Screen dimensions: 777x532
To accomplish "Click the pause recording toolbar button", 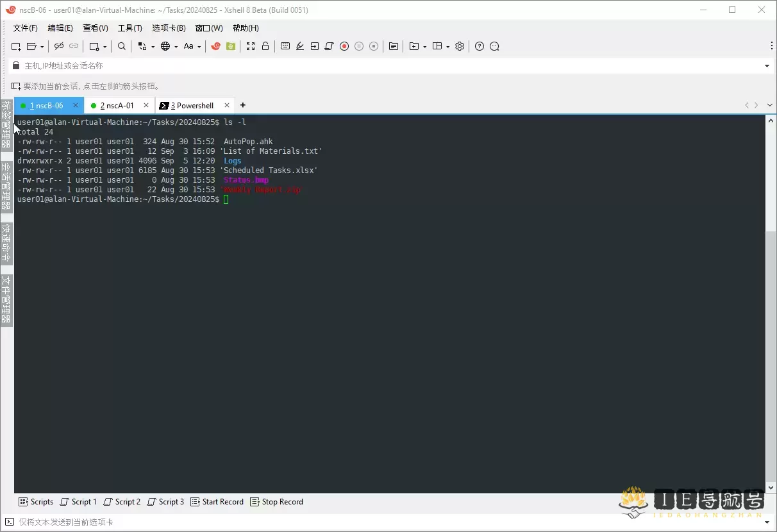I will [x=359, y=46].
